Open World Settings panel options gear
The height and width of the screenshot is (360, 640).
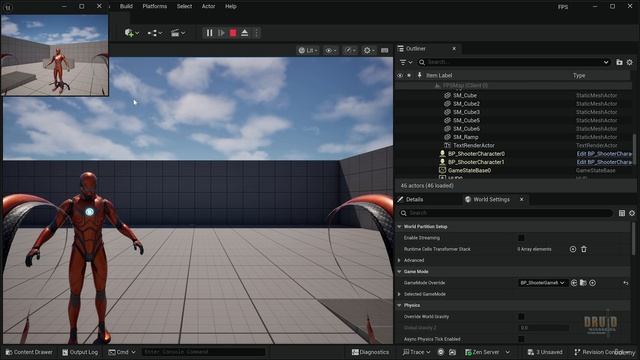pyautogui.click(x=632, y=213)
